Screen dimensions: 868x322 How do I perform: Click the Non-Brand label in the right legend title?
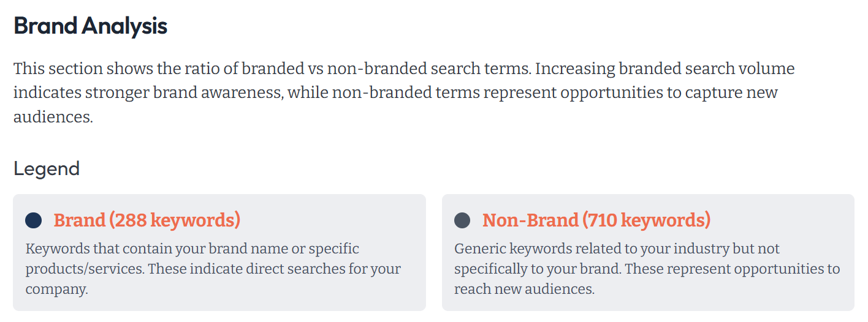coord(530,220)
